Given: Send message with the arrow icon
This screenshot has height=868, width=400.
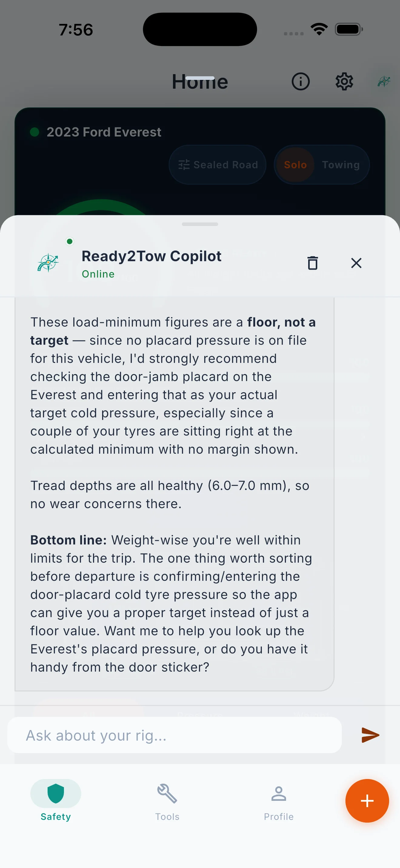Looking at the screenshot, I should click(370, 735).
